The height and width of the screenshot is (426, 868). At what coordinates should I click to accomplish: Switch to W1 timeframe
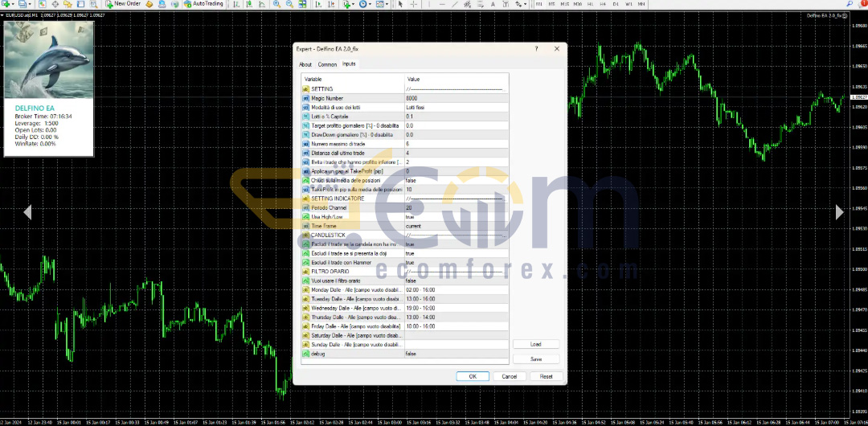coord(628,4)
